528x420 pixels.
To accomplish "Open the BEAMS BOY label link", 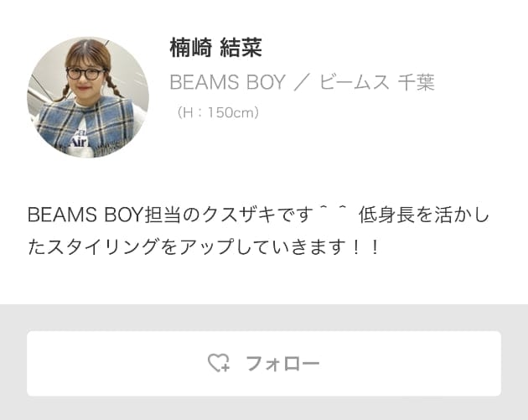I will coord(228,82).
